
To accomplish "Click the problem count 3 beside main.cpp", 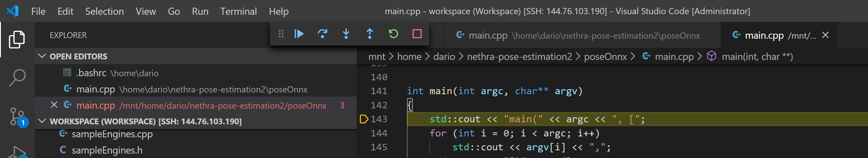I will point(342,105).
